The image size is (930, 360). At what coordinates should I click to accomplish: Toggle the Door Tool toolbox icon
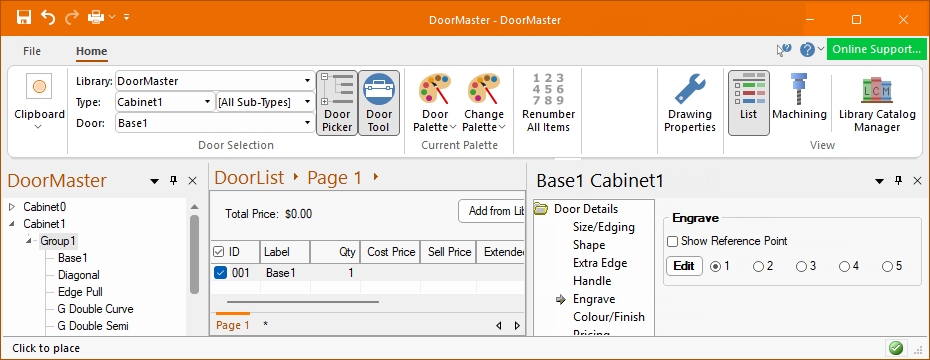[379, 103]
